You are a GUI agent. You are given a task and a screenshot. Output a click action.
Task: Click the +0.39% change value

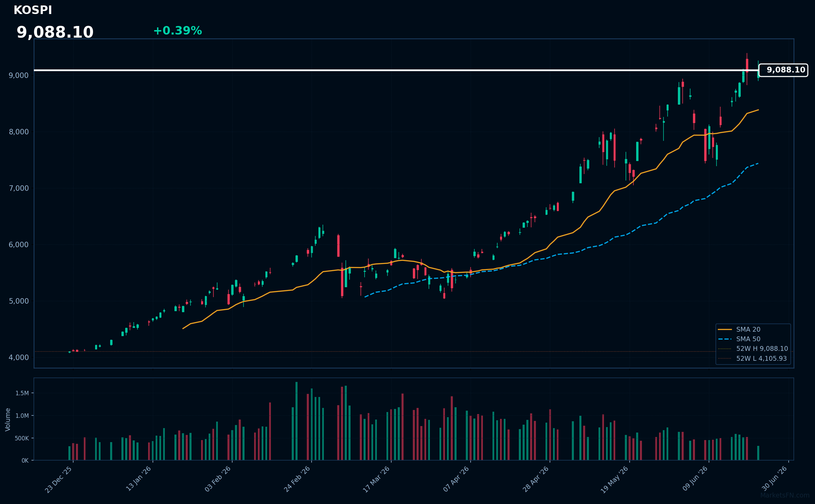178,31
